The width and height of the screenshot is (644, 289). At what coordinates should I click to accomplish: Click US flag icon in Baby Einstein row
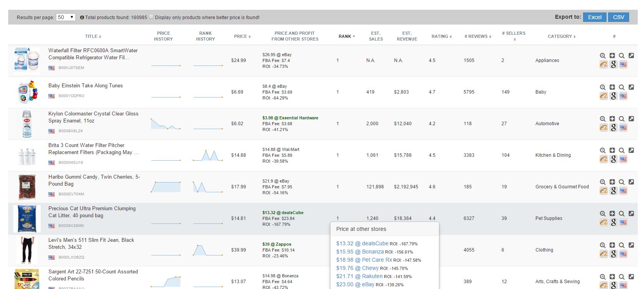click(x=623, y=96)
